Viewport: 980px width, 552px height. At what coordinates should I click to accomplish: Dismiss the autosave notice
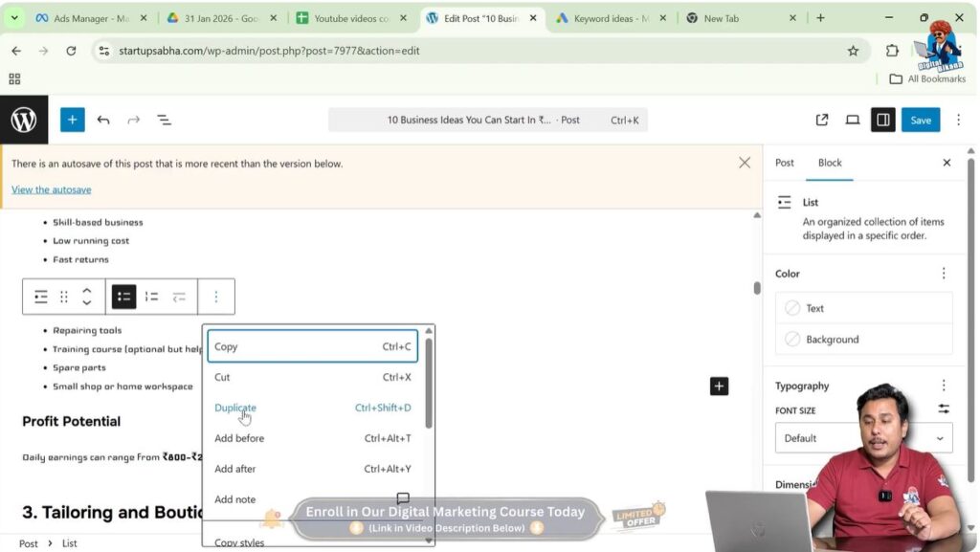(745, 163)
